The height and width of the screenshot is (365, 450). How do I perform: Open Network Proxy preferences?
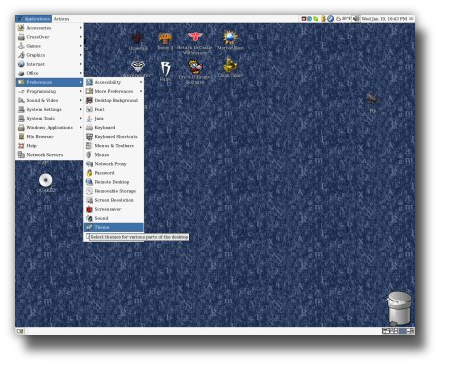(114, 164)
